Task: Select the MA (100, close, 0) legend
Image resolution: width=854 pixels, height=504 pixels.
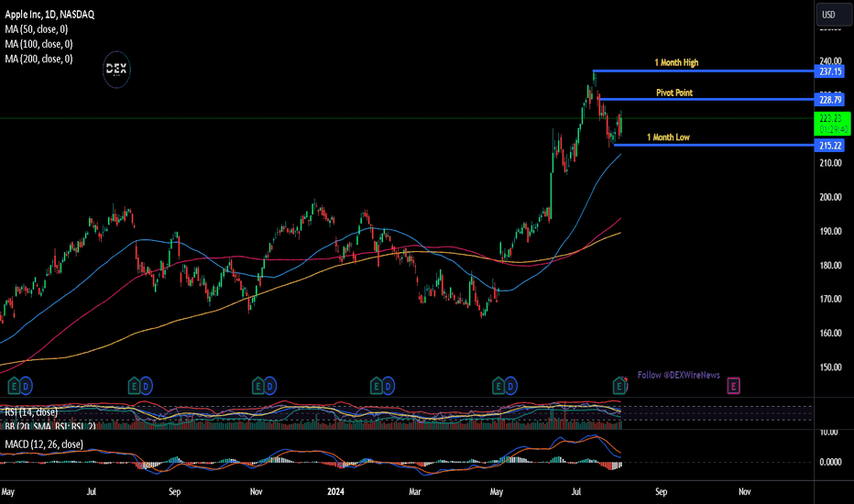Action: (x=38, y=44)
